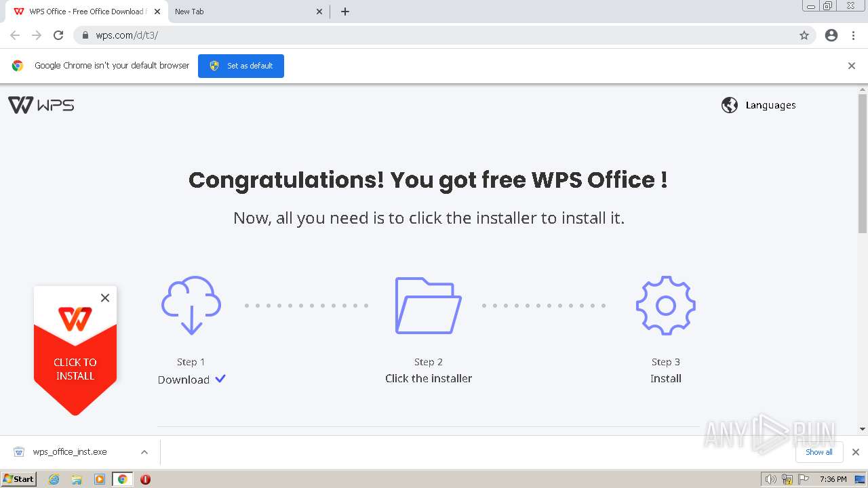Screen dimensions: 868x488
Task: Open downloaded wps_office_inst.exe file
Action: pos(70,452)
